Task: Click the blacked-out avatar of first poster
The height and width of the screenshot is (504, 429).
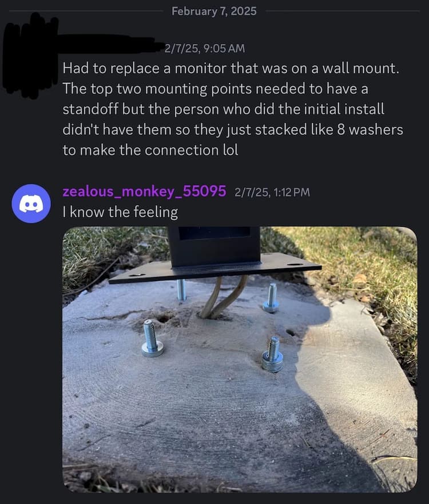Action: [x=30, y=56]
